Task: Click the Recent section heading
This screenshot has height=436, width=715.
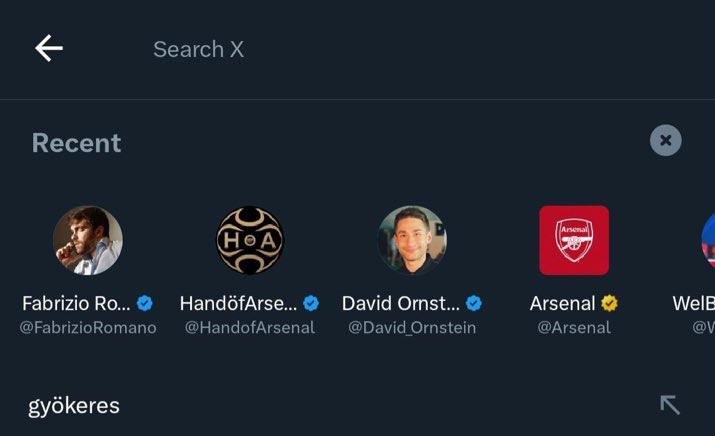Action: click(77, 143)
